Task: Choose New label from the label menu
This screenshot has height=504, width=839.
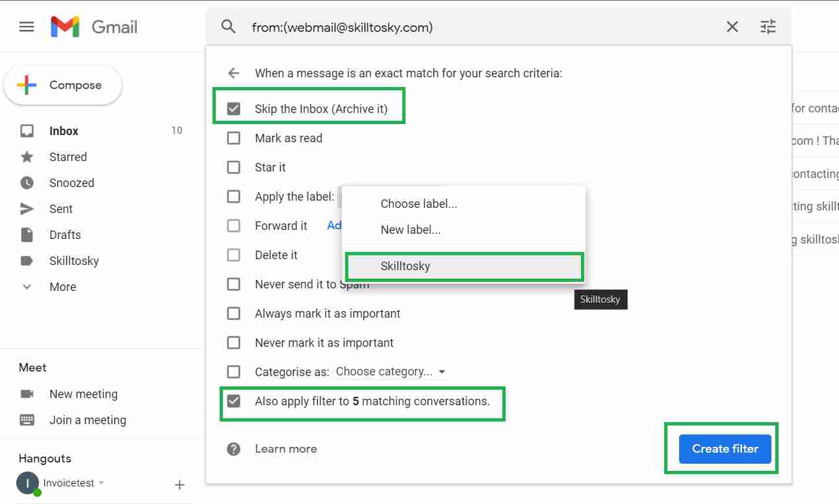Action: coord(411,229)
